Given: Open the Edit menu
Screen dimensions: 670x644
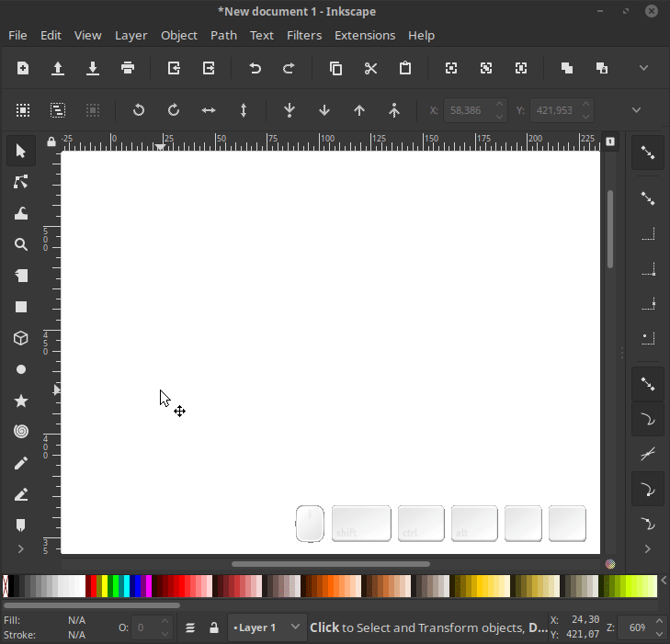Looking at the screenshot, I should pyautogui.click(x=51, y=36).
